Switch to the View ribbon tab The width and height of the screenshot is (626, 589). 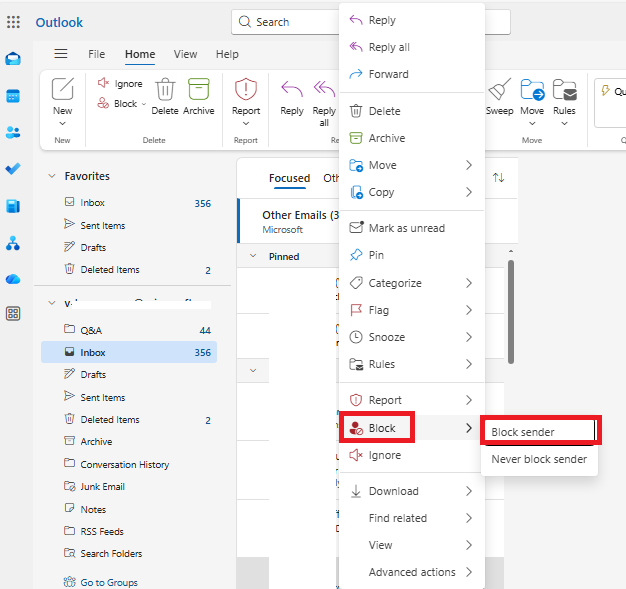tap(185, 54)
